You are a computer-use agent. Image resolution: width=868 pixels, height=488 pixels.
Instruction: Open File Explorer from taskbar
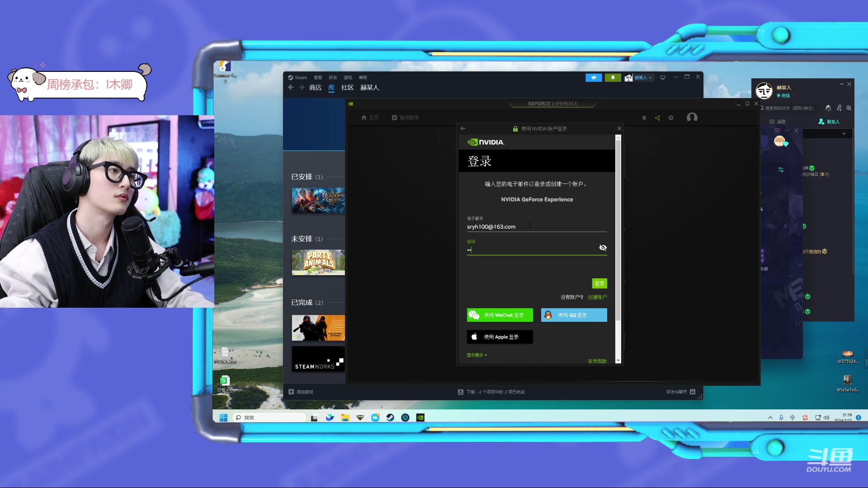[x=345, y=418]
